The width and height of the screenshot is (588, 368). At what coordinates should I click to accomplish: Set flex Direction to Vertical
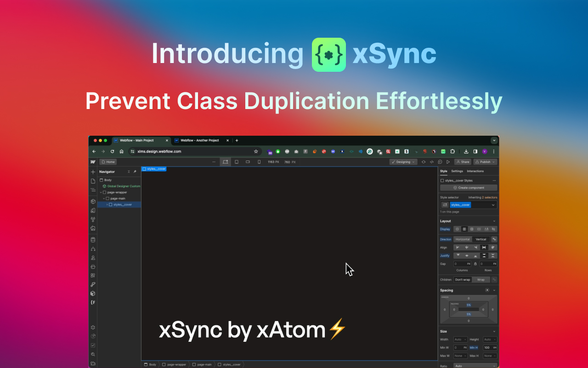click(481, 239)
